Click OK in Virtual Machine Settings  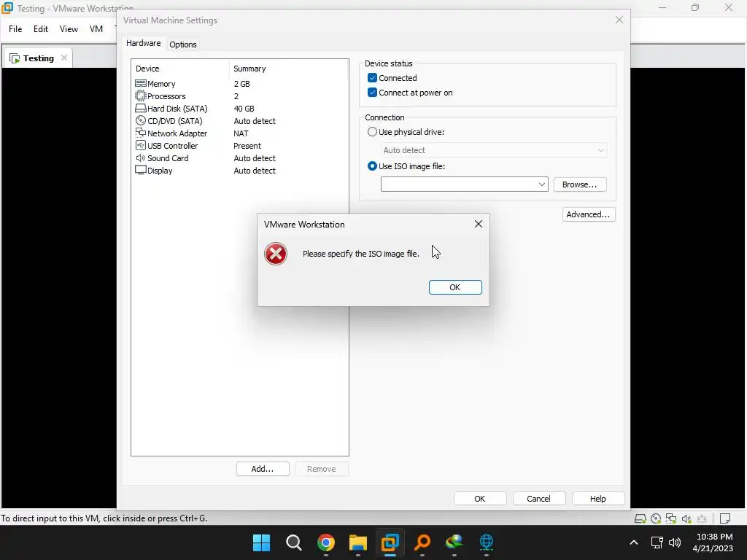click(480, 499)
